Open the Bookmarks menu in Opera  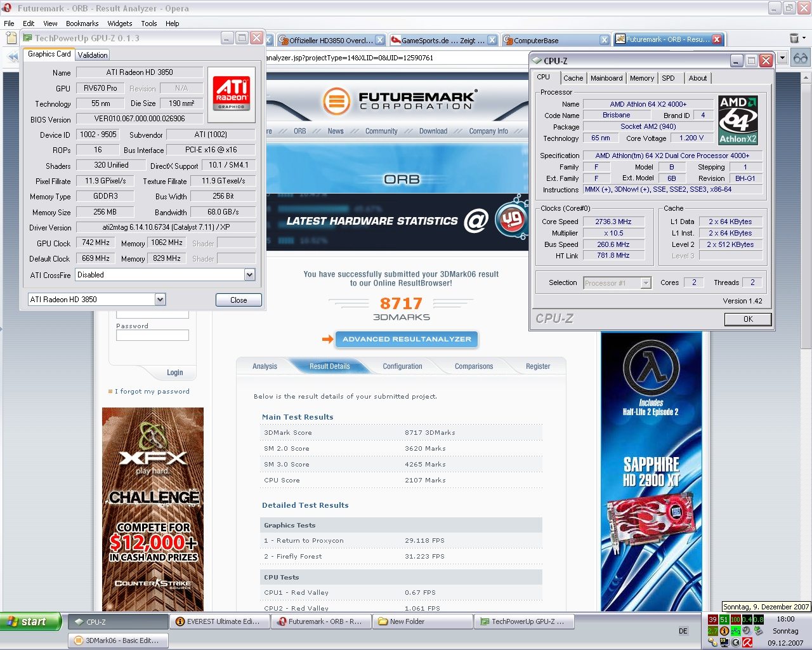coord(82,23)
